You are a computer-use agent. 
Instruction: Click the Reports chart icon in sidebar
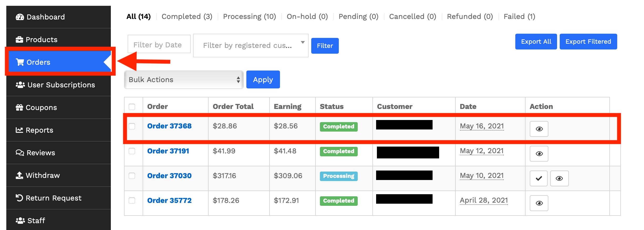point(19,130)
